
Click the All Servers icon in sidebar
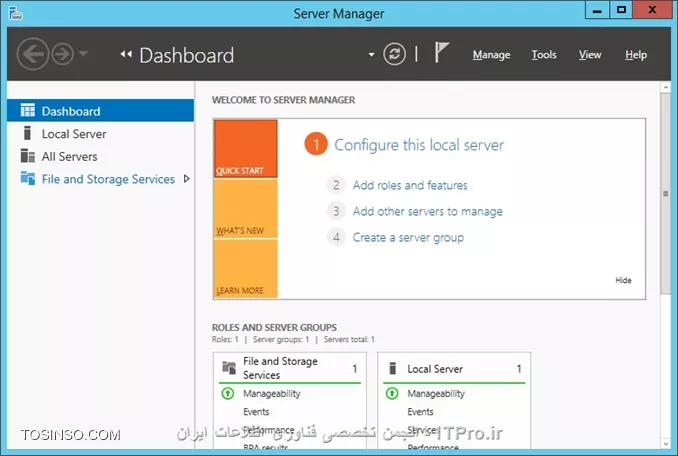(28, 156)
